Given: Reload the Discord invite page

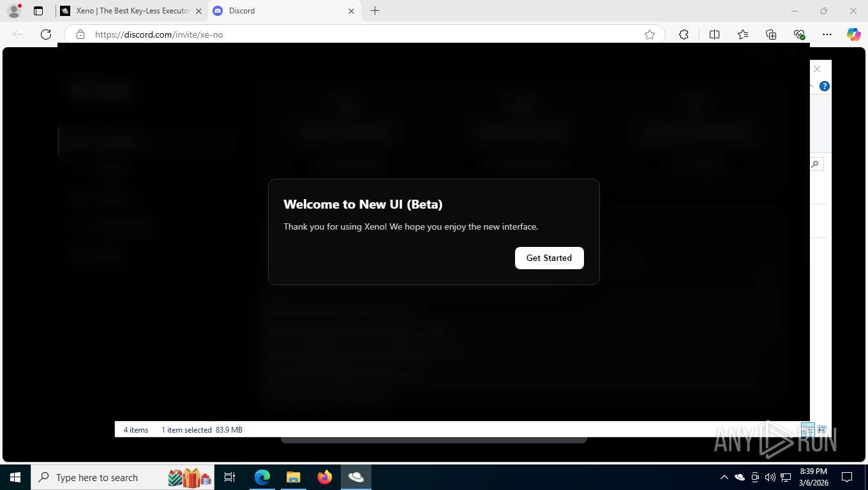Looking at the screenshot, I should tap(46, 34).
